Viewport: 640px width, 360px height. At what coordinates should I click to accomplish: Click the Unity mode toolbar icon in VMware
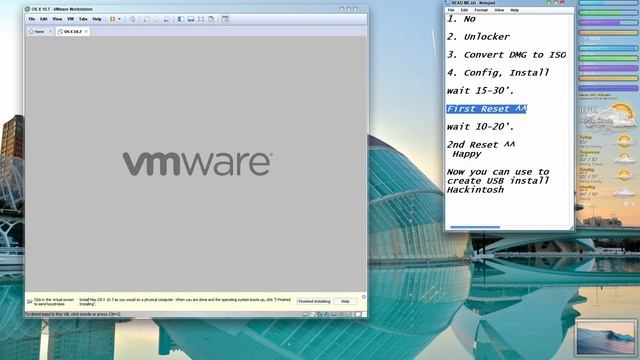point(211,19)
